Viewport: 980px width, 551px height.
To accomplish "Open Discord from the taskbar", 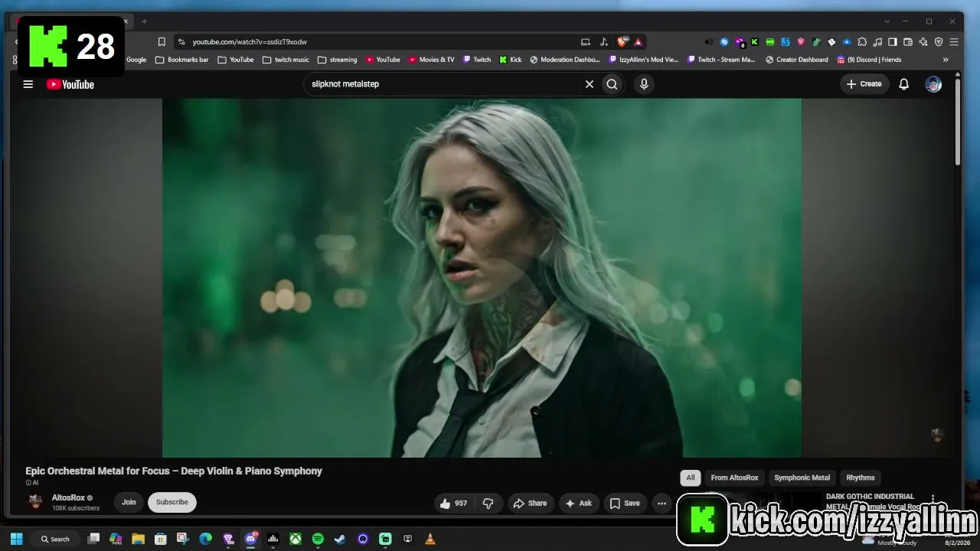I will pos(250,539).
